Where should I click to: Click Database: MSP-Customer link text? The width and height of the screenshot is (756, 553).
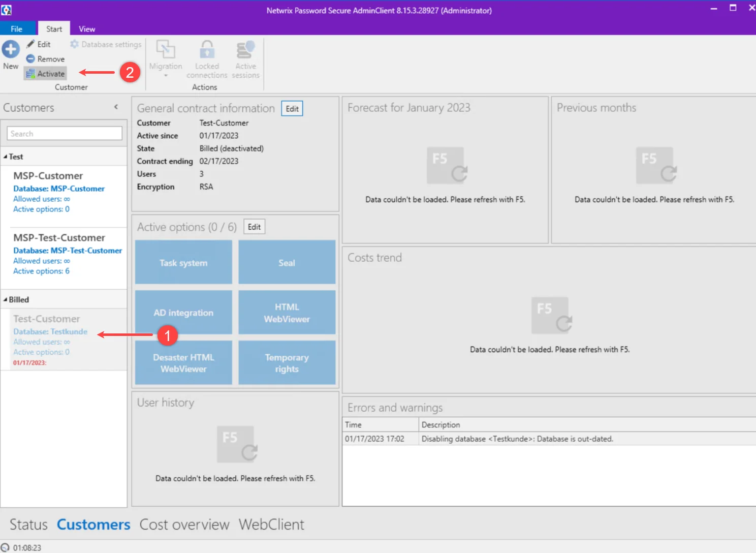(59, 189)
